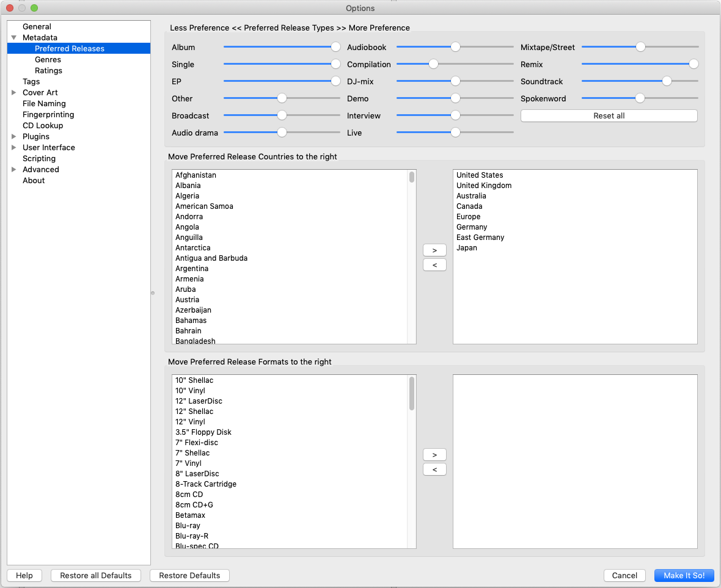
Task: Click the Audiobook slider handle
Action: (x=455, y=47)
